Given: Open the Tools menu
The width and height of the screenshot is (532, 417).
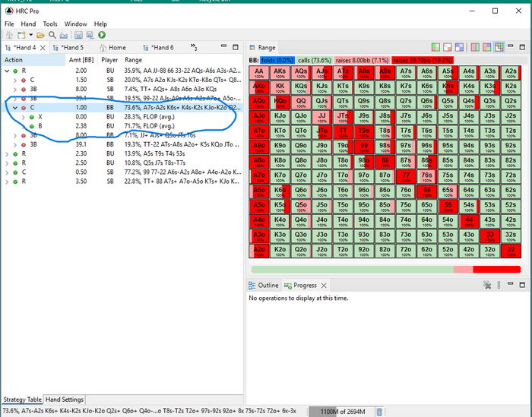Looking at the screenshot, I should click(50, 24).
